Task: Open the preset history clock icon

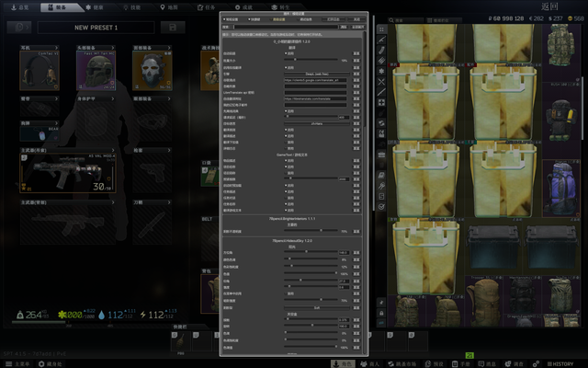Action: 19,27
